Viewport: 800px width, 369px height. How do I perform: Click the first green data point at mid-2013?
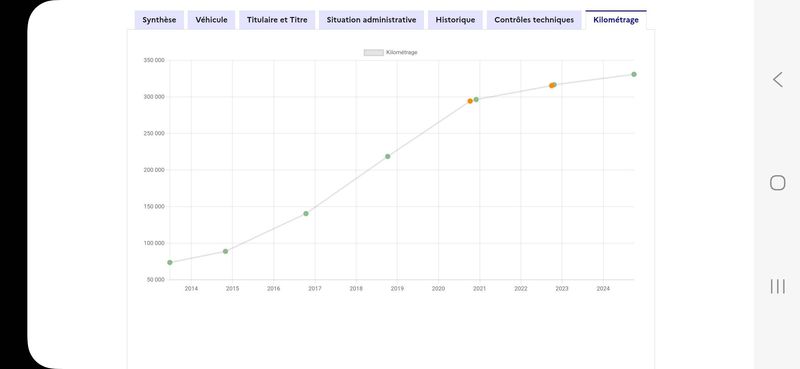pyautogui.click(x=170, y=262)
